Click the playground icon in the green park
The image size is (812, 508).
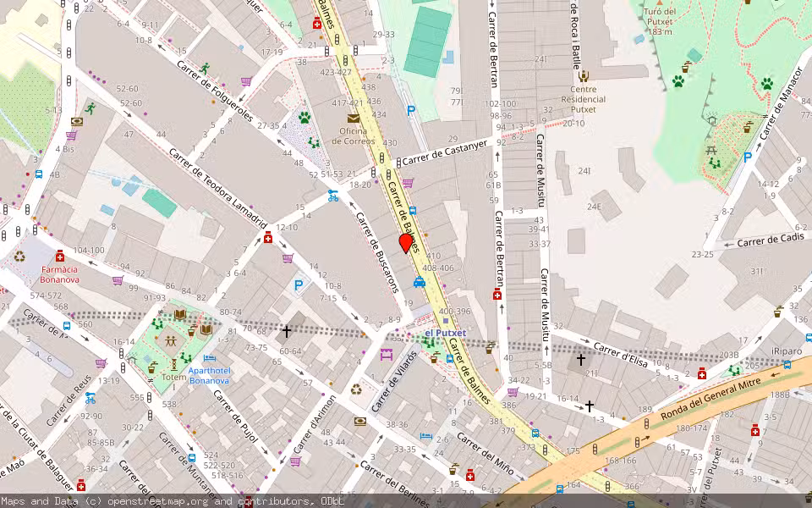click(171, 340)
